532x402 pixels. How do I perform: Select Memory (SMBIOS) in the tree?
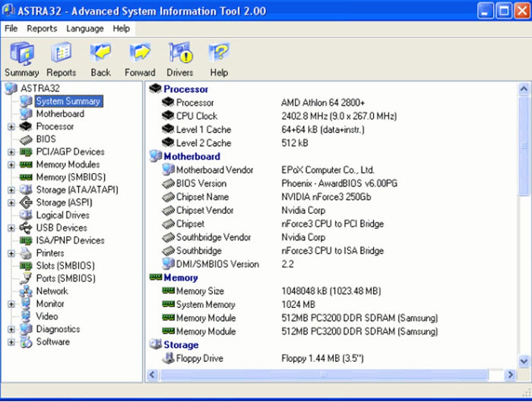pos(70,177)
